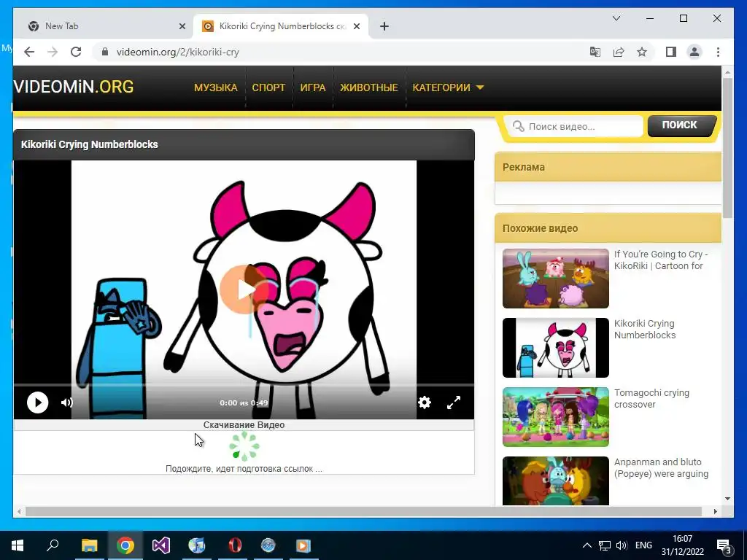This screenshot has height=560, width=747.
Task: Open the tab search chevron
Action: click(x=616, y=18)
